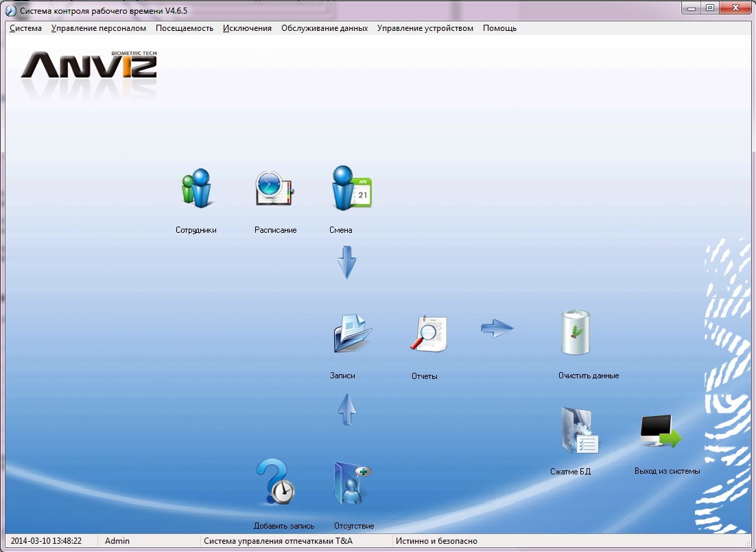Open the Управление устройством menu
Screen dimensions: 756x552
point(425,28)
